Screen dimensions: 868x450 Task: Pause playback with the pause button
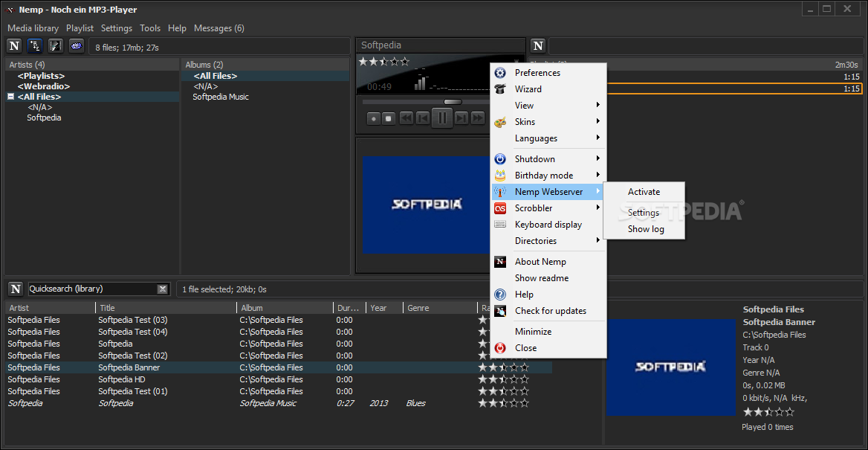point(441,118)
